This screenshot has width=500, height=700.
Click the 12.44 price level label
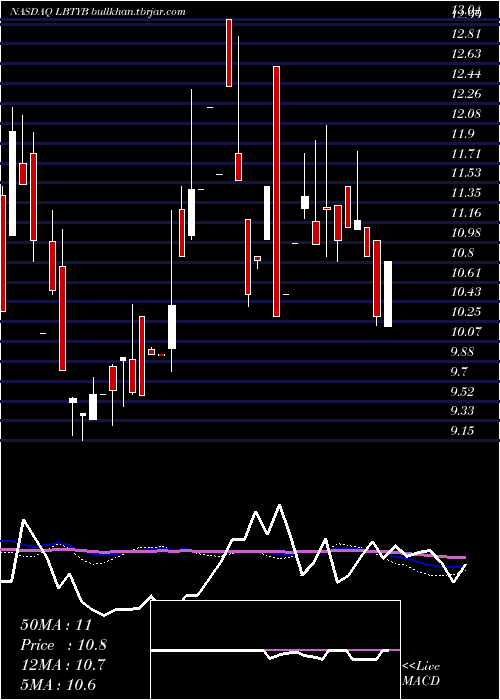(x=466, y=74)
